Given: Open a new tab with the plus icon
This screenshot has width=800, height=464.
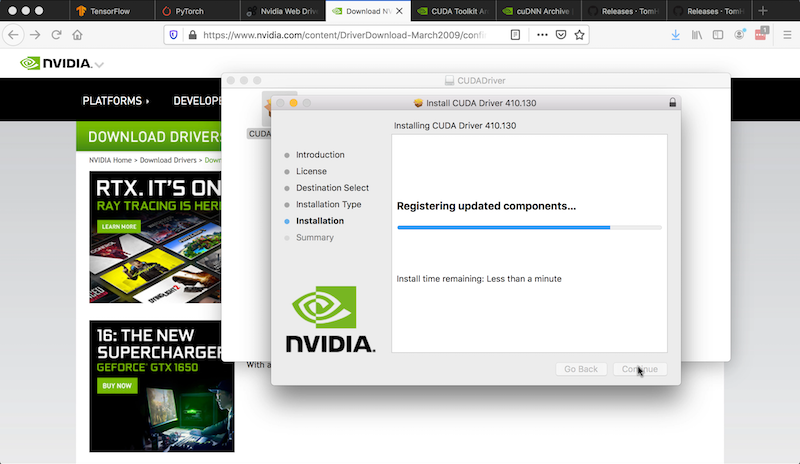Looking at the screenshot, I should coord(763,11).
